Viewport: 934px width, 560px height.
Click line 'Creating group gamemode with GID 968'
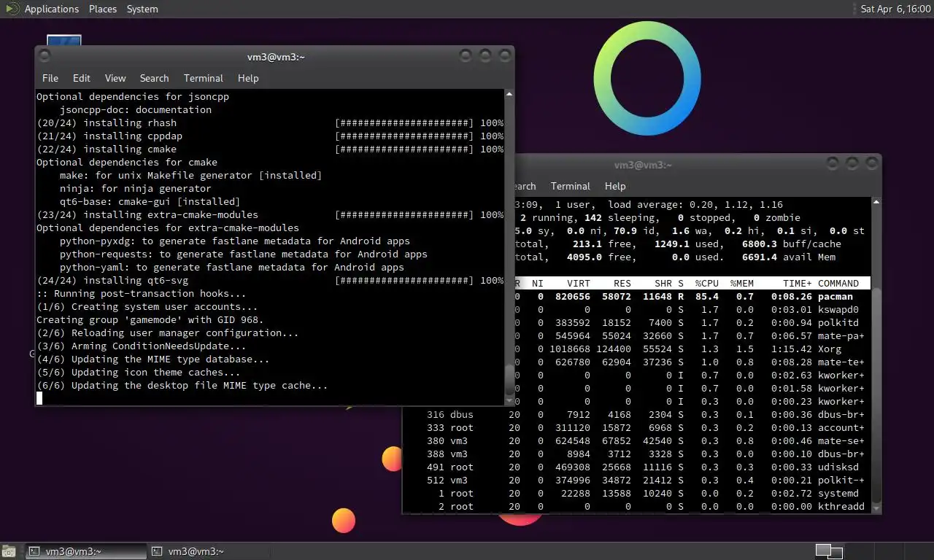150,319
